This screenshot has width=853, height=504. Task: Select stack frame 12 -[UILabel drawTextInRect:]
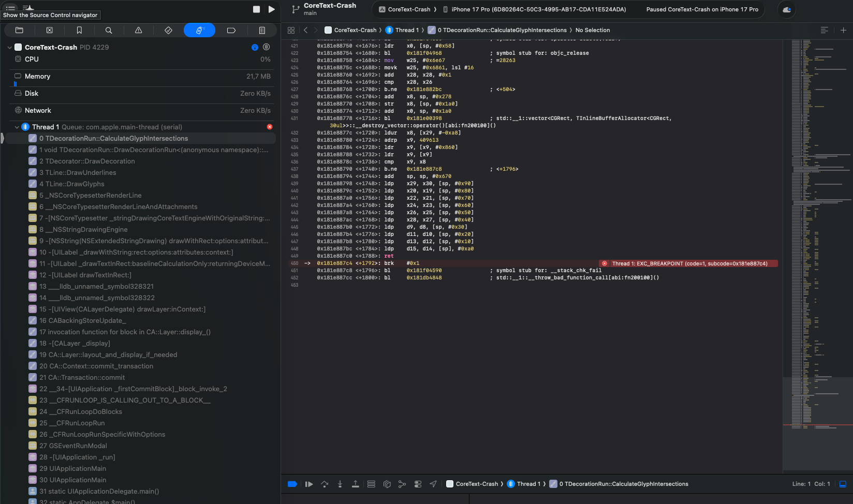(85, 275)
